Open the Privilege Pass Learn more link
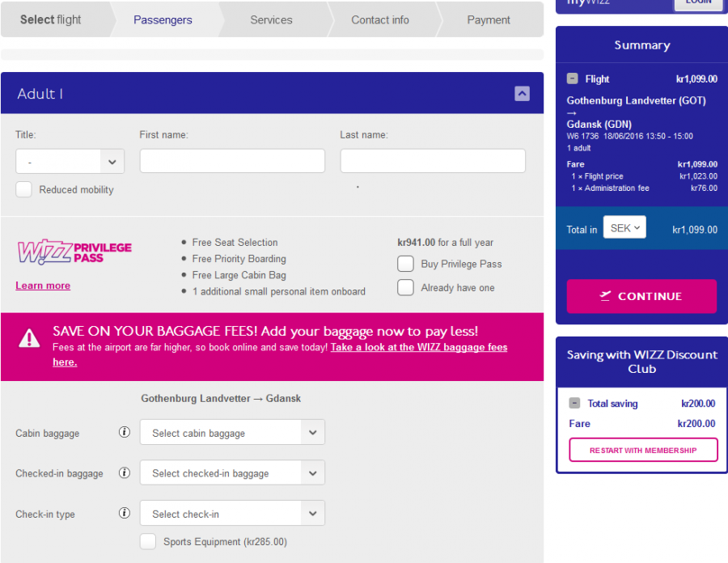The image size is (728, 563). point(43,286)
